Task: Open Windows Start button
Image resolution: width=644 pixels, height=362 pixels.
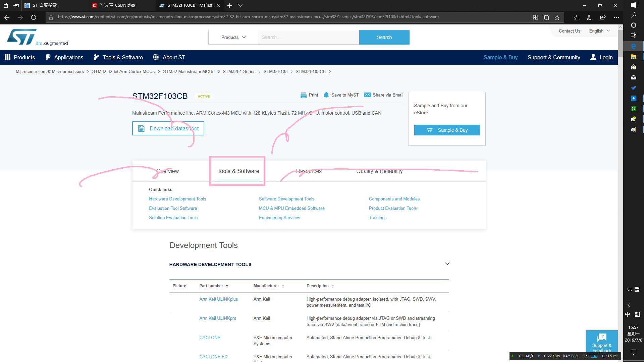Action: point(634,5)
